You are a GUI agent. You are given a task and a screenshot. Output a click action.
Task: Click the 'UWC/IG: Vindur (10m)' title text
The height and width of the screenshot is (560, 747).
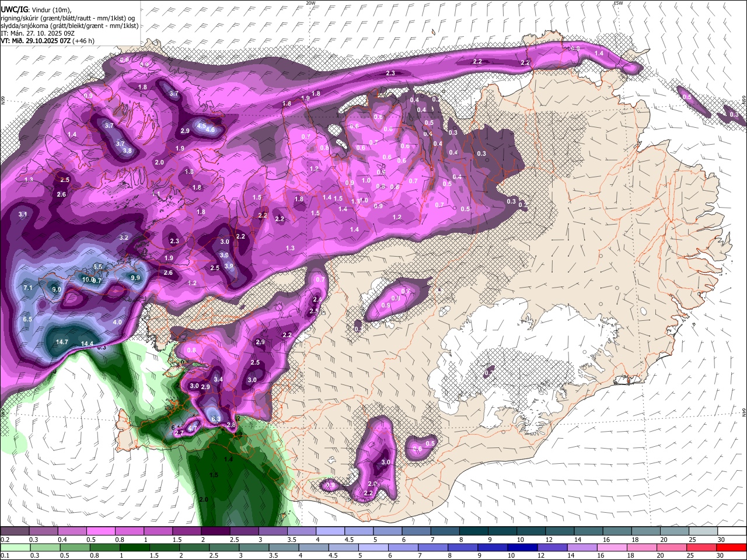pos(36,10)
